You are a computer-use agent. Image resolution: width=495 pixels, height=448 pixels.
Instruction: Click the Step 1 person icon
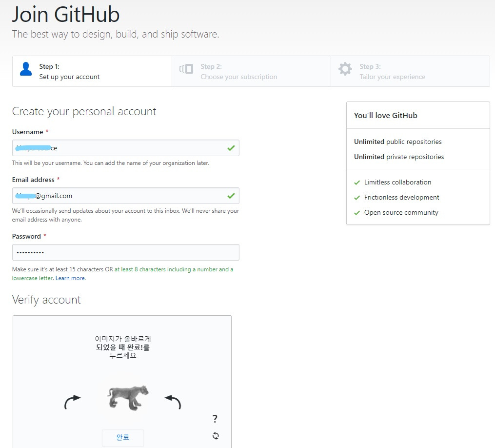pos(25,69)
